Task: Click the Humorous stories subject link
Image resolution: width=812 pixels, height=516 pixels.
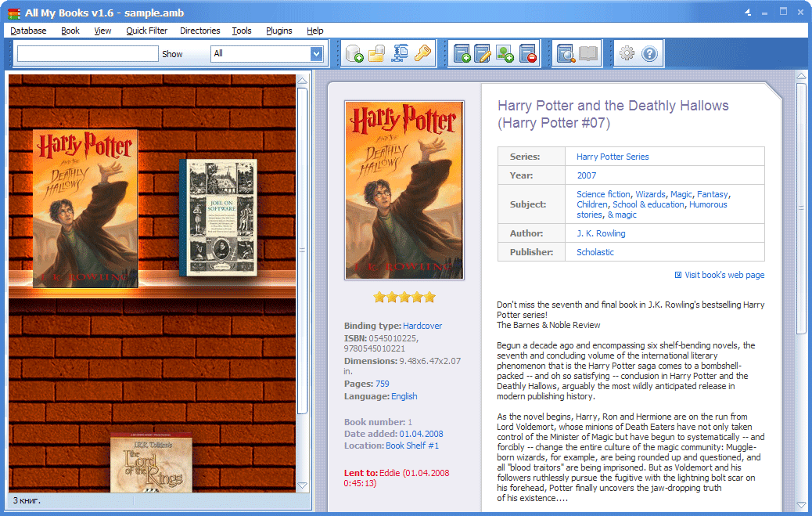Action: pyautogui.click(x=652, y=210)
